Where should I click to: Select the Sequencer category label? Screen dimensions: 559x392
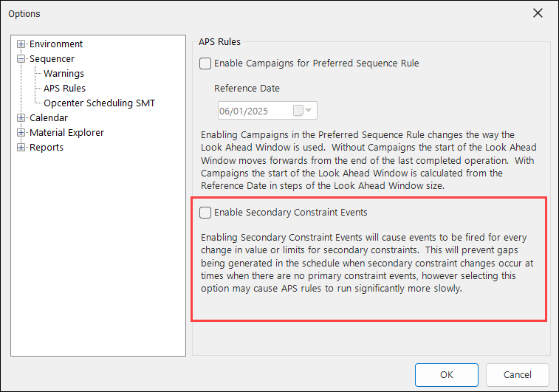[x=52, y=59]
